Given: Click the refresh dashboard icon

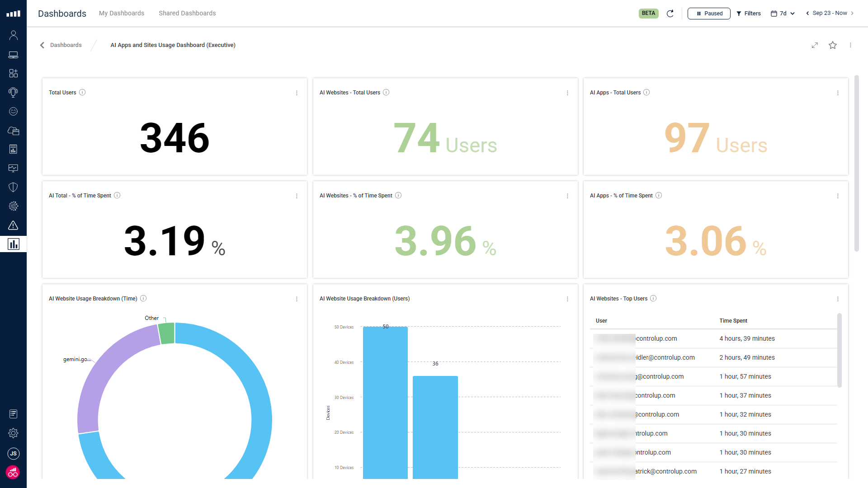Looking at the screenshot, I should point(670,14).
